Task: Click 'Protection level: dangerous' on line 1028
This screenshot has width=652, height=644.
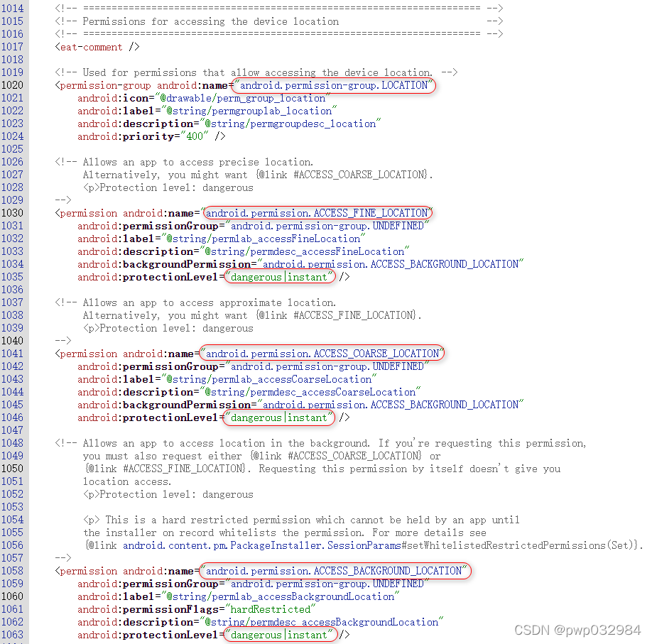Action: 177,187
